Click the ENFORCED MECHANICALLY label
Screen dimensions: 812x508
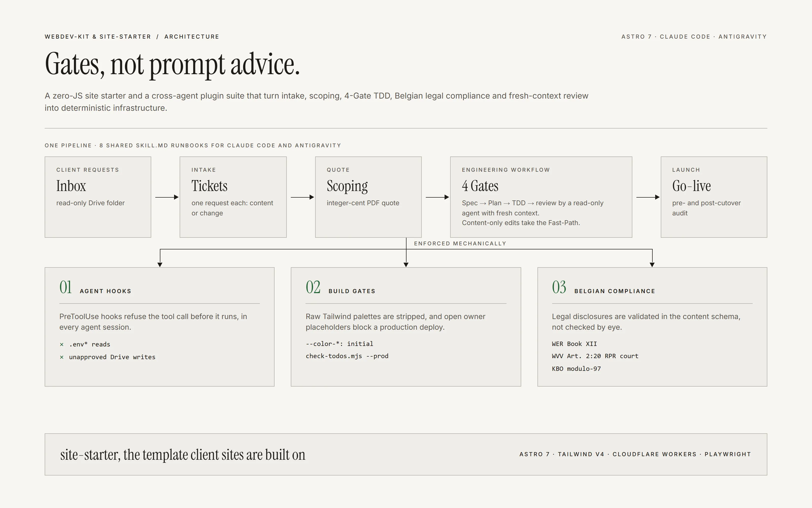click(460, 244)
